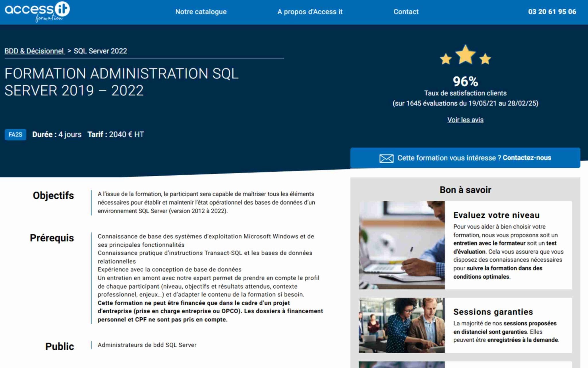588x368 pixels.
Task: Click the Bon à savoir heading
Action: tap(465, 190)
